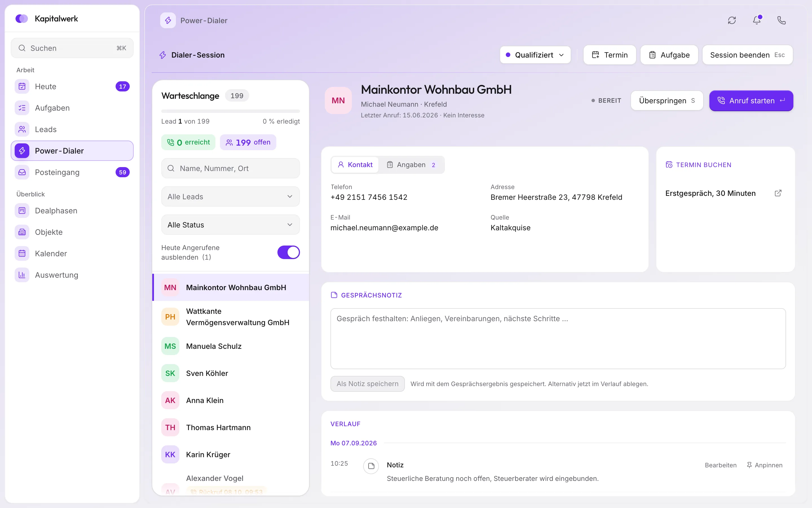Focus the Gesprächsnotiz text area
Viewport: 812px width, 508px height.
tap(558, 339)
